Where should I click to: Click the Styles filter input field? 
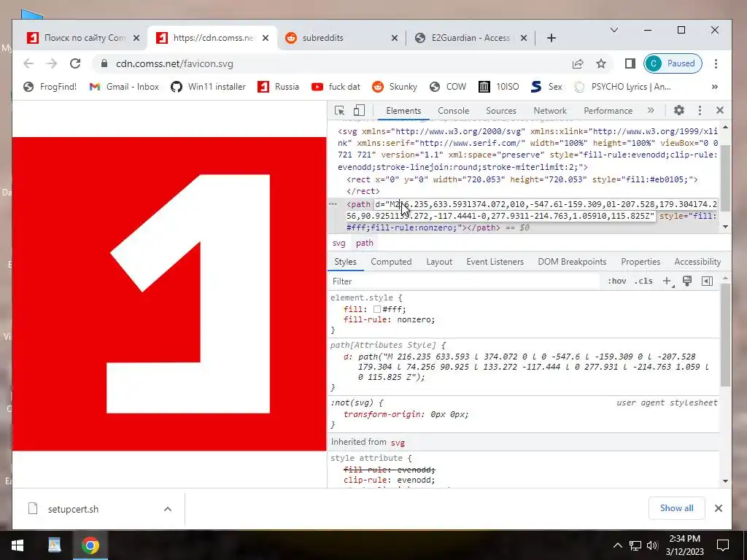[x=465, y=281]
